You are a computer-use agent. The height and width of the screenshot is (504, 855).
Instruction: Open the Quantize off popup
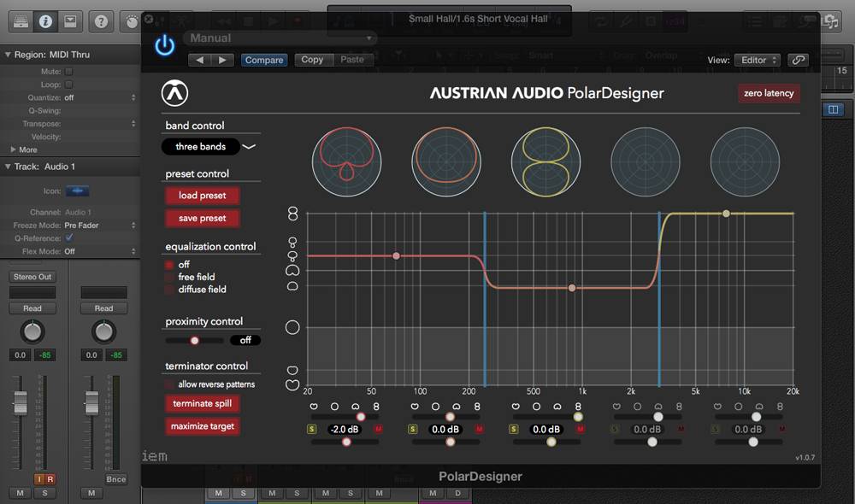(x=99, y=97)
